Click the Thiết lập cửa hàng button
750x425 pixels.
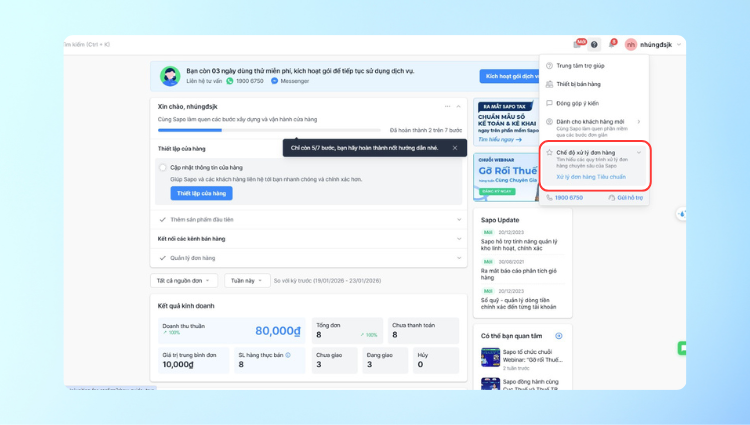click(x=201, y=193)
